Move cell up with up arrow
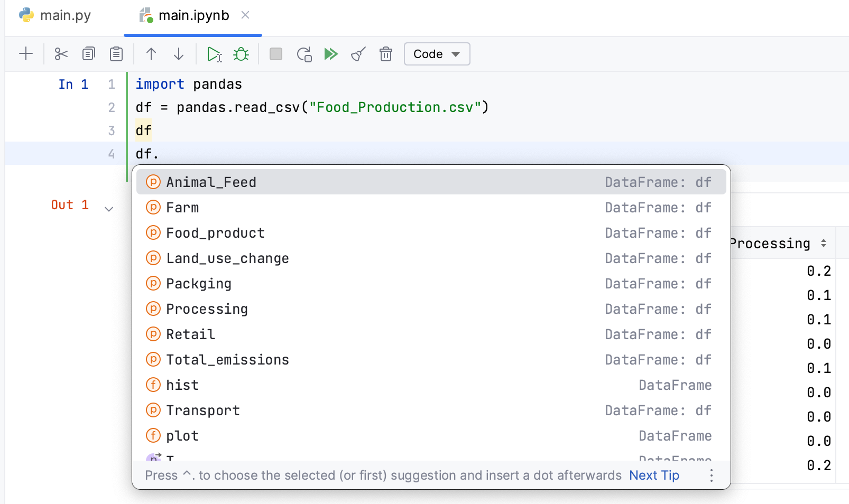Image resolution: width=849 pixels, height=504 pixels. (151, 54)
